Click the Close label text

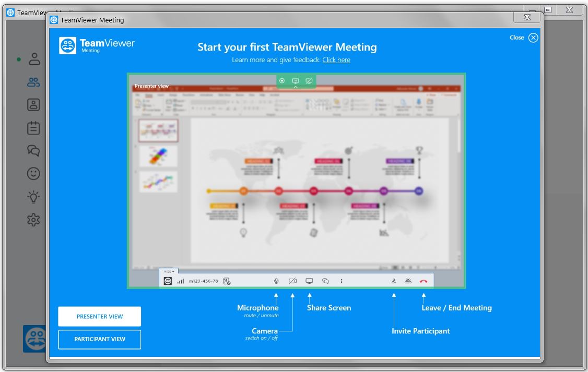coord(517,38)
